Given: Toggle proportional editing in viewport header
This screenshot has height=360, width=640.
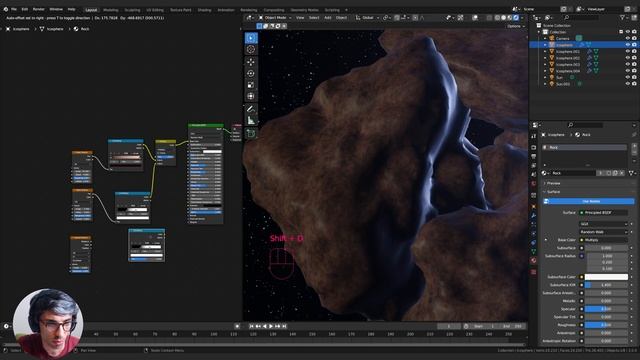Looking at the screenshot, I should 415,18.
